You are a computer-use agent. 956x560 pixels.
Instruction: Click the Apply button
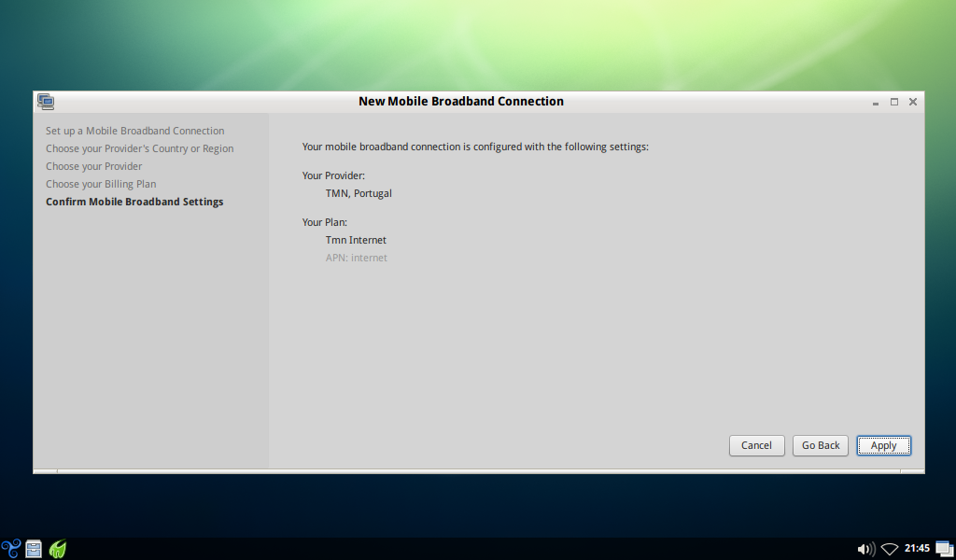(x=883, y=445)
